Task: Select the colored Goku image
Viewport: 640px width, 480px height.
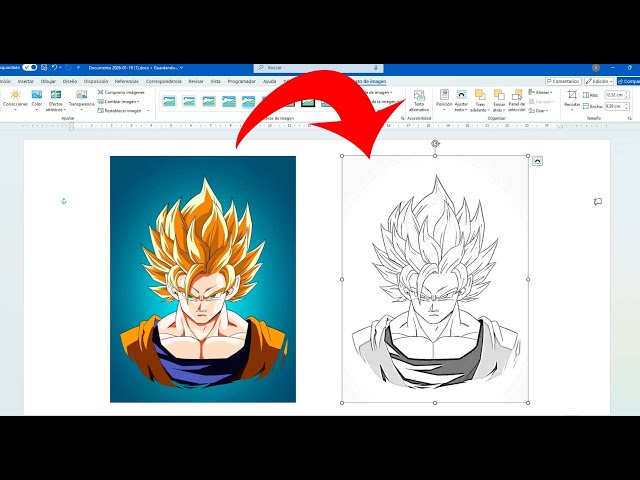Action: click(x=203, y=279)
